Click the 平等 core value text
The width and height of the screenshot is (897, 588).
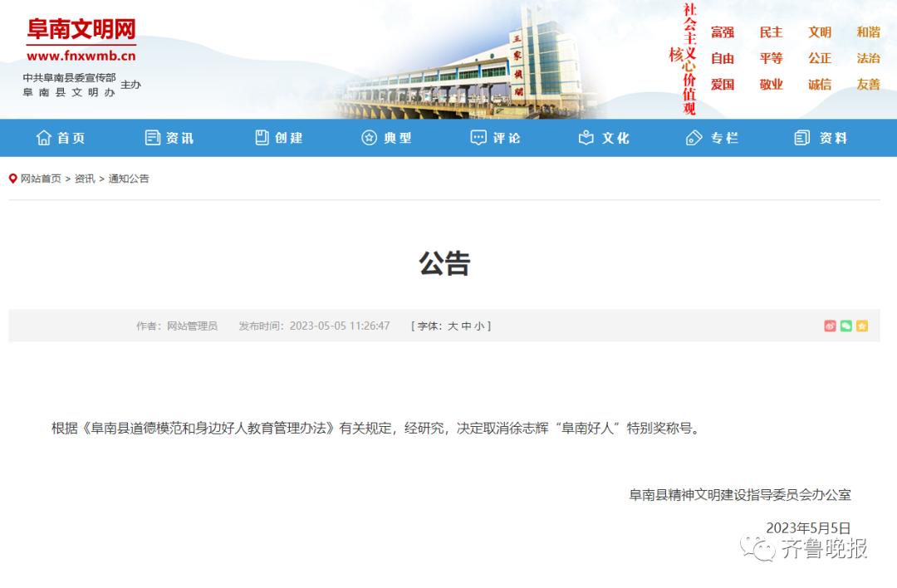[771, 58]
